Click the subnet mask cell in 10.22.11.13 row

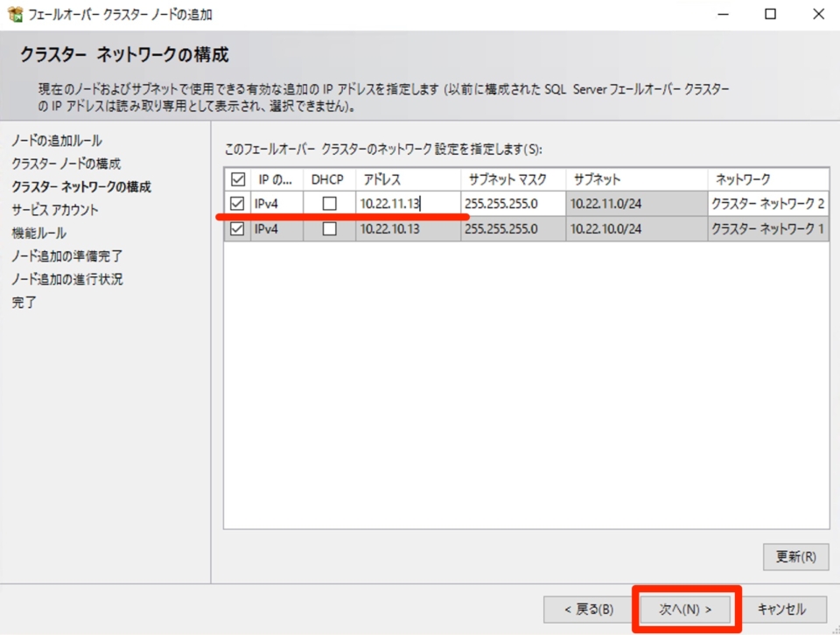pos(514,204)
